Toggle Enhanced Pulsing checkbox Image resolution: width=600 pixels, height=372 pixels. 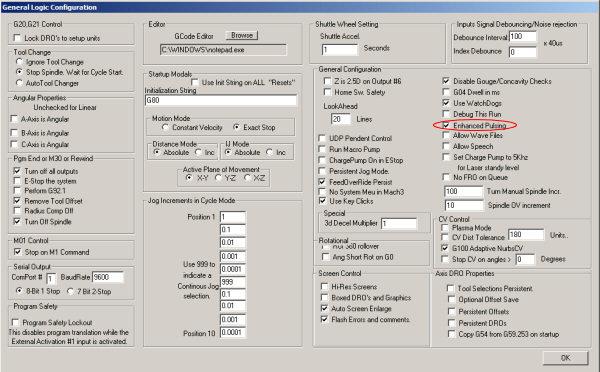click(x=446, y=125)
